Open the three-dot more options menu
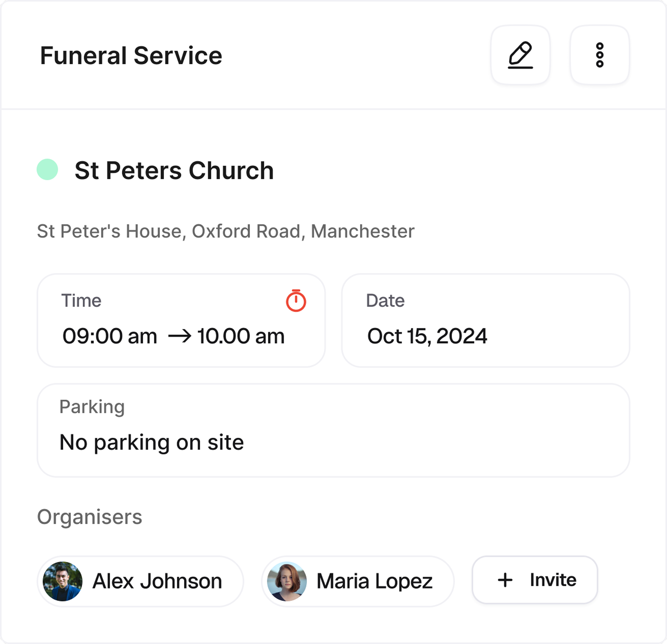 [600, 55]
